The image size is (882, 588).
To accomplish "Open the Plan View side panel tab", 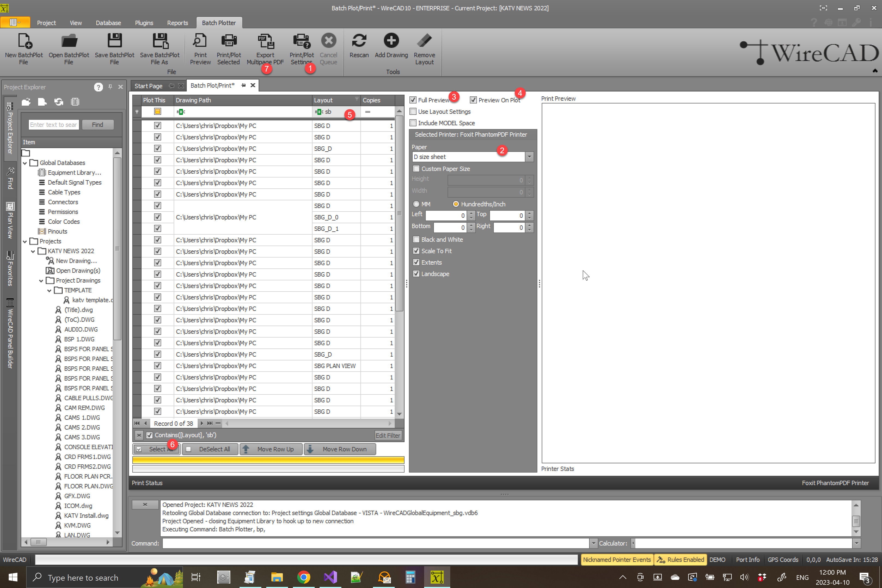I will coord(10,220).
